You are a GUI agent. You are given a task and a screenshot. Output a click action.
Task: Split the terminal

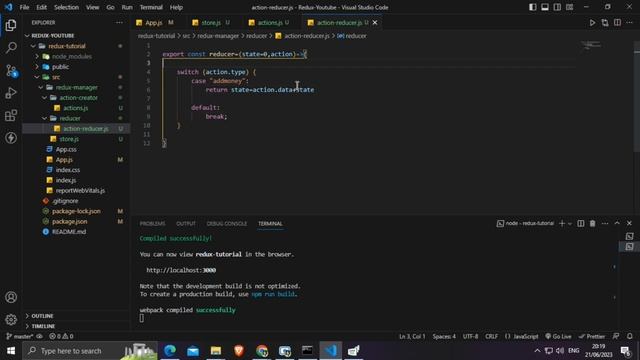coord(580,223)
